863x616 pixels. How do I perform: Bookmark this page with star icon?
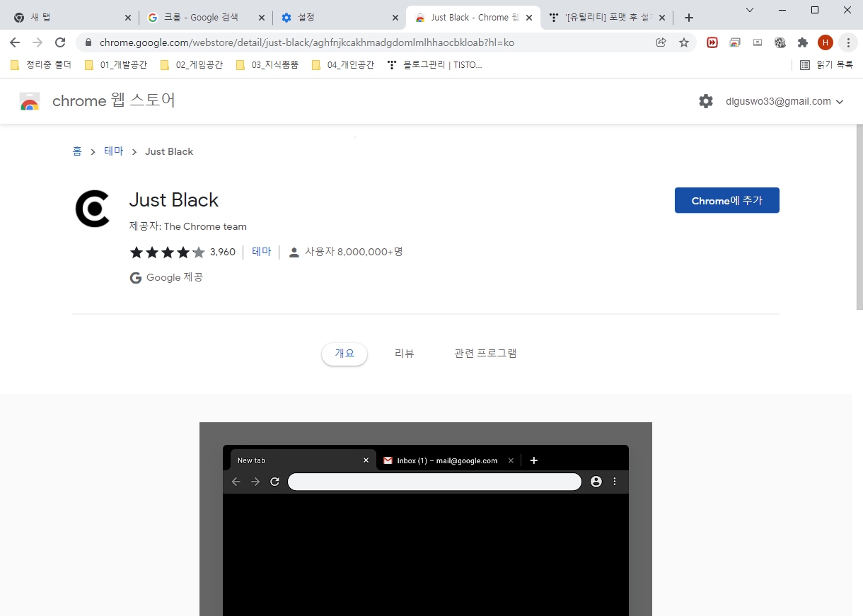click(684, 42)
